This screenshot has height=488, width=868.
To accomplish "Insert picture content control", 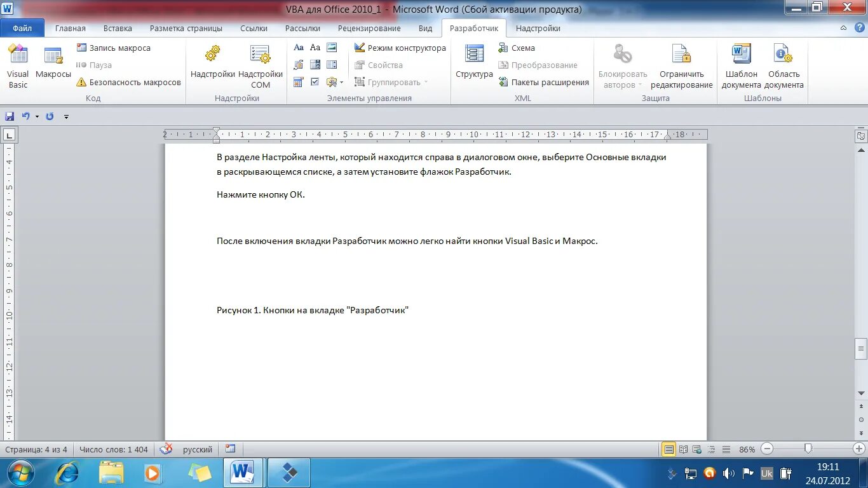I will coord(332,48).
